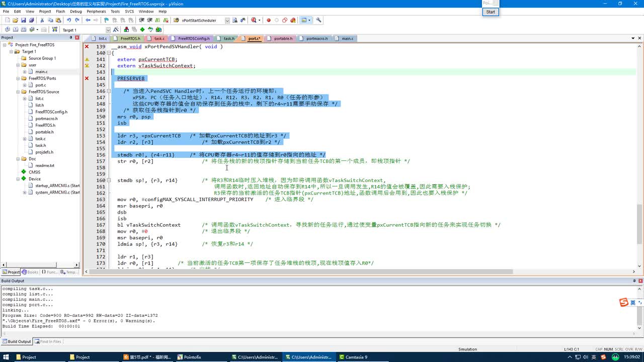Cut the selection using scissors icon
Image resolution: width=644 pixels, height=362 pixels.
(42, 20)
